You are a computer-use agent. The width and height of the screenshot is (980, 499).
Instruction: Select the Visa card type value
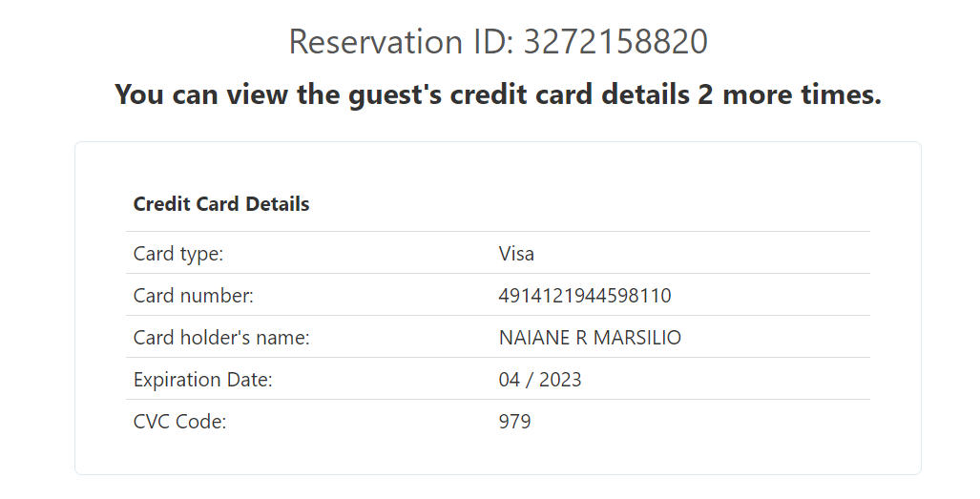click(516, 254)
